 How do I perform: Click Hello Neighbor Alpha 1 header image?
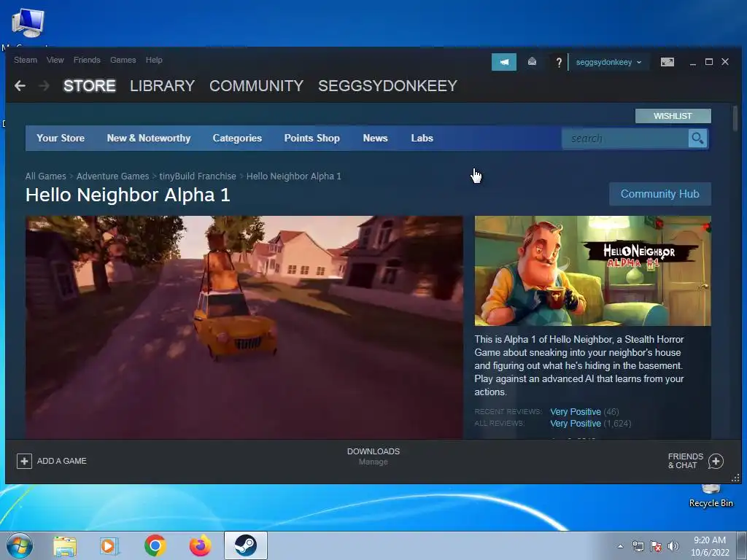coord(592,271)
